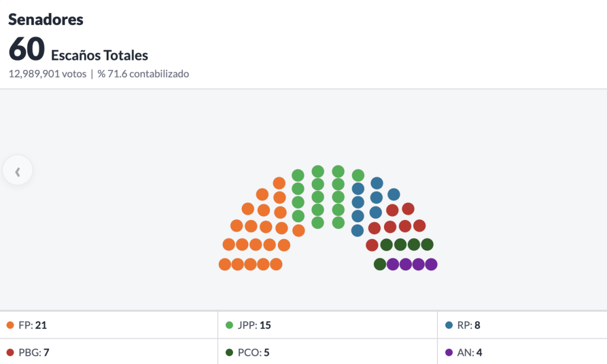Click the previous chart left chevron button
Viewport: 607px width, 364px height.
tap(18, 171)
